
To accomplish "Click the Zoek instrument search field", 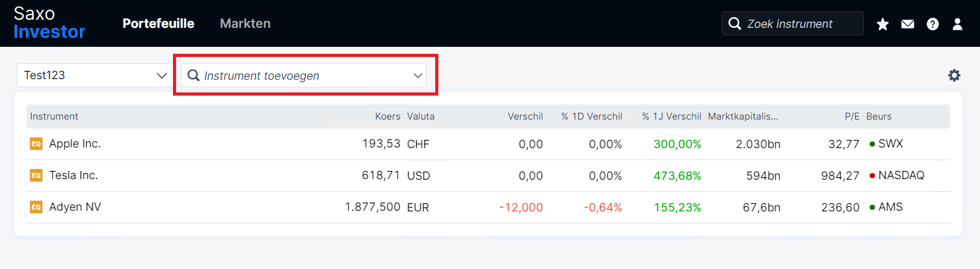I will click(x=792, y=23).
